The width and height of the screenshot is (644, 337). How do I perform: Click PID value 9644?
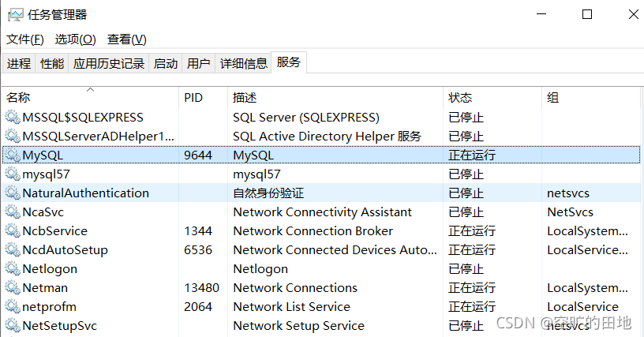pyautogui.click(x=198, y=155)
